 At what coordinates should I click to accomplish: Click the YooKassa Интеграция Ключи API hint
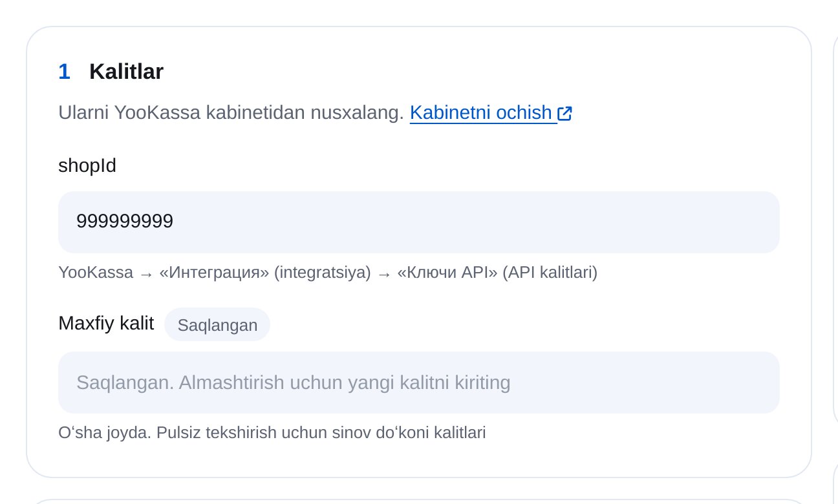click(x=328, y=273)
